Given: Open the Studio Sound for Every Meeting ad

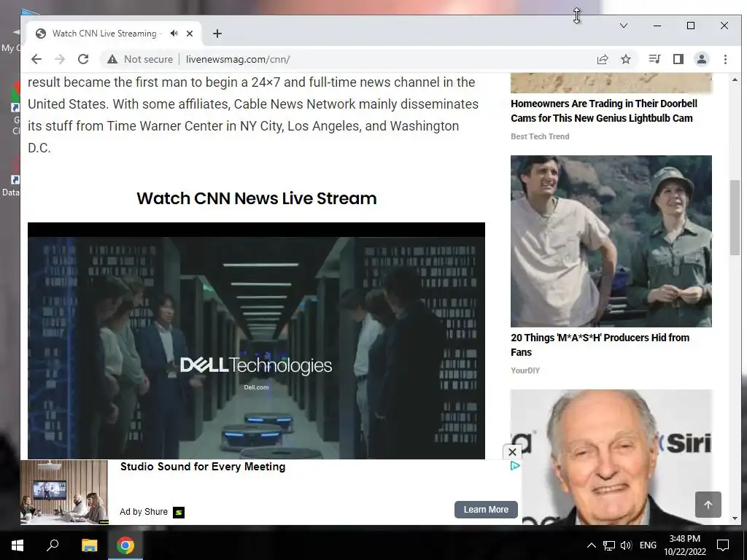Looking at the screenshot, I should (203, 467).
